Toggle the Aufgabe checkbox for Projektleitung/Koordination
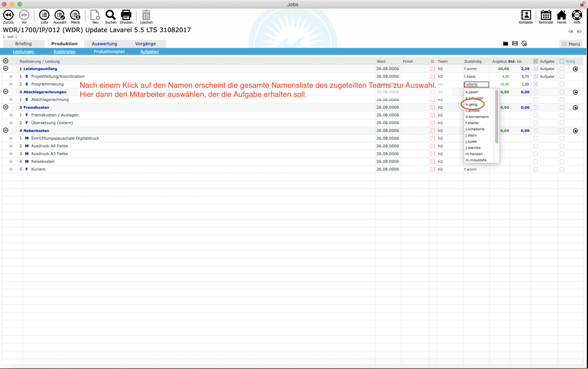 pos(535,76)
